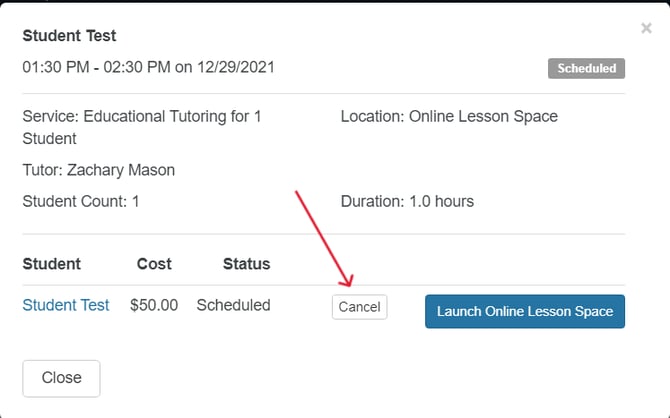Select the lesson date and time text
This screenshot has height=418, width=670.
pyautogui.click(x=148, y=68)
